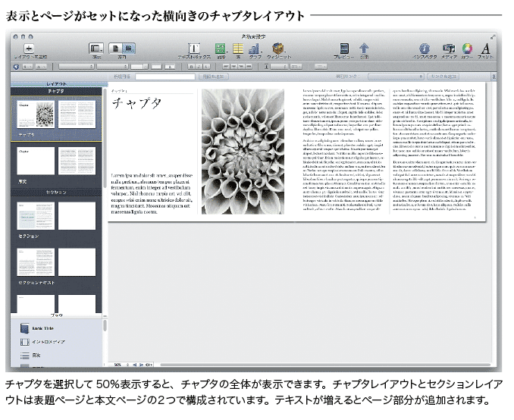The image size is (514, 420).
Task: Click the book pane vertical scrollbar
Action: [105, 326]
